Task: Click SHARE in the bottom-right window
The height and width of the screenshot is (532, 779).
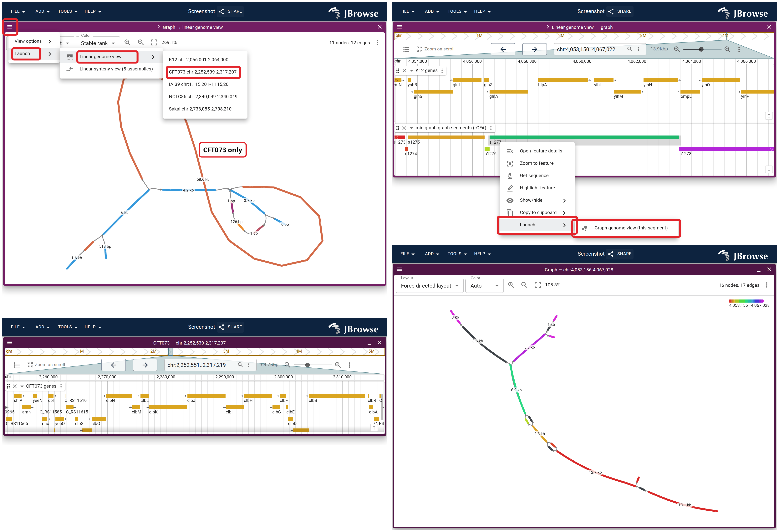Action: pos(620,254)
